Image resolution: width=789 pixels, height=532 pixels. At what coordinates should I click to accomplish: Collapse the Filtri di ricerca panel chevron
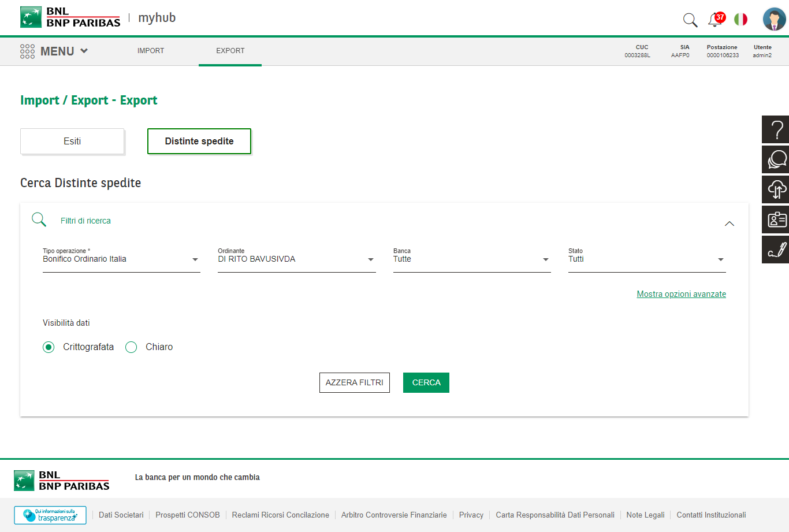pyautogui.click(x=730, y=224)
